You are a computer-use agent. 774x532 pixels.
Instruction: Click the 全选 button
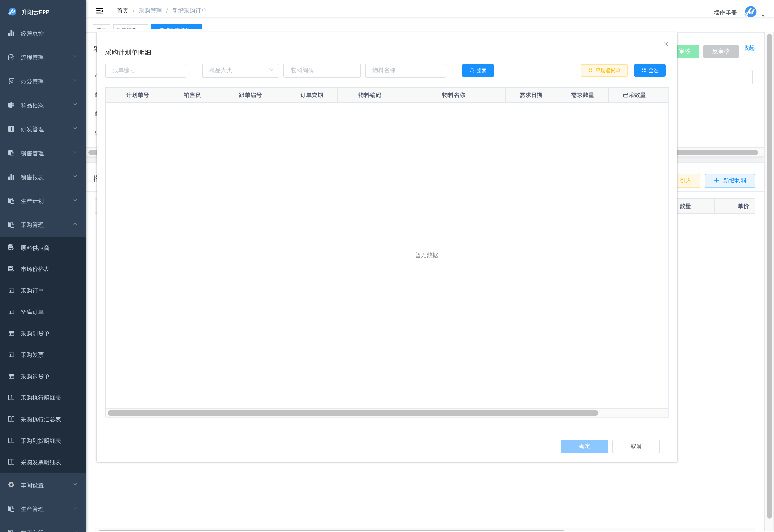(649, 70)
